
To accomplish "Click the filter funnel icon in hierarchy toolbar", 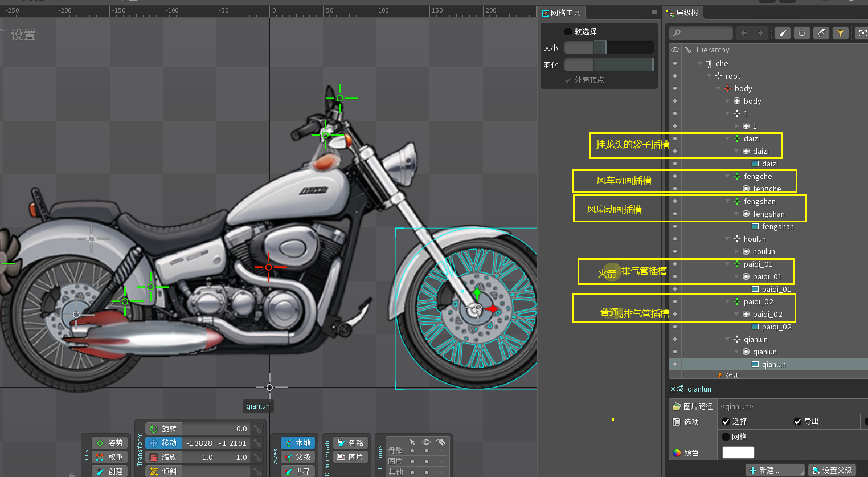I will point(840,33).
